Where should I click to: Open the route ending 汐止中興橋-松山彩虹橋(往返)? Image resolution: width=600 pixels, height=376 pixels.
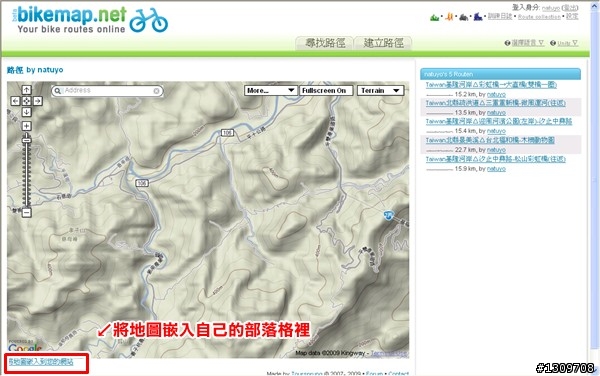pos(496,159)
